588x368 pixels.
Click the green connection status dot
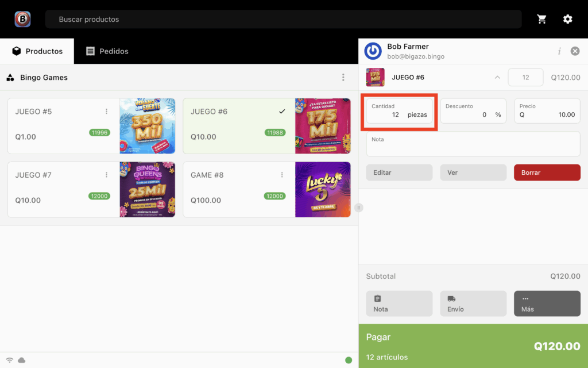[349, 360]
